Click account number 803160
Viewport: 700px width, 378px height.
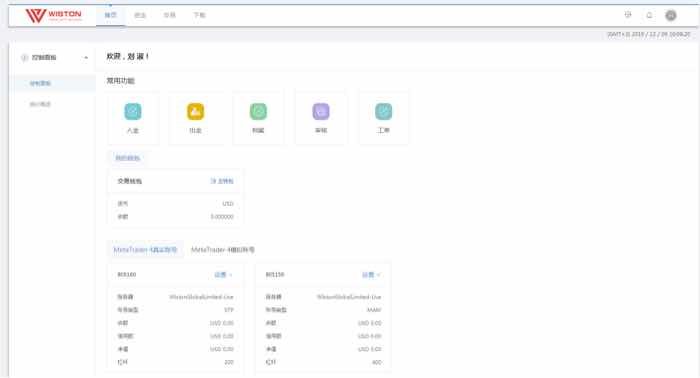(127, 274)
